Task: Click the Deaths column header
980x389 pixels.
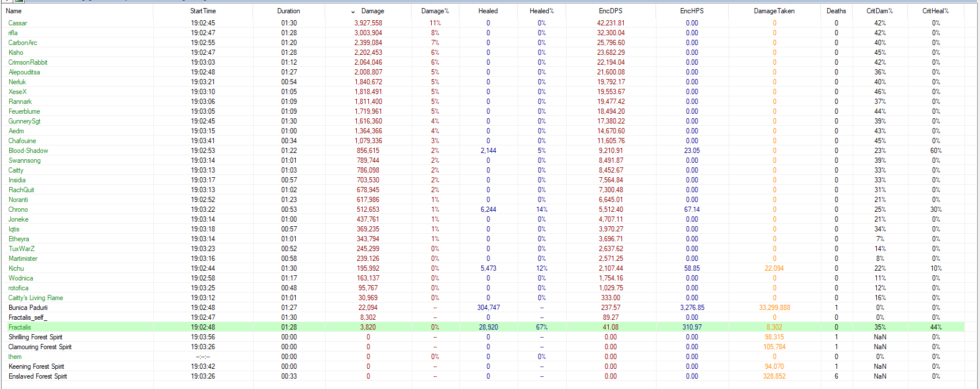Action: 836,11
